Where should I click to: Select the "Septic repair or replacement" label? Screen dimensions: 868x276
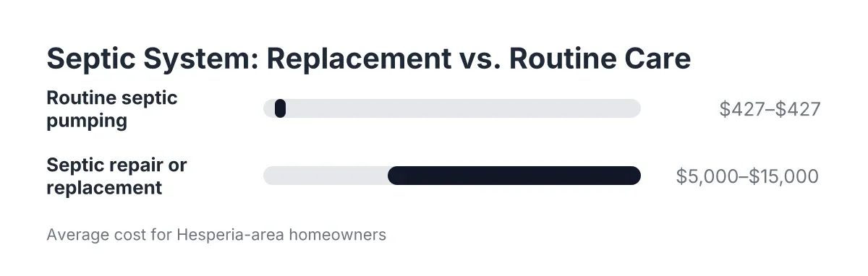[x=116, y=176]
